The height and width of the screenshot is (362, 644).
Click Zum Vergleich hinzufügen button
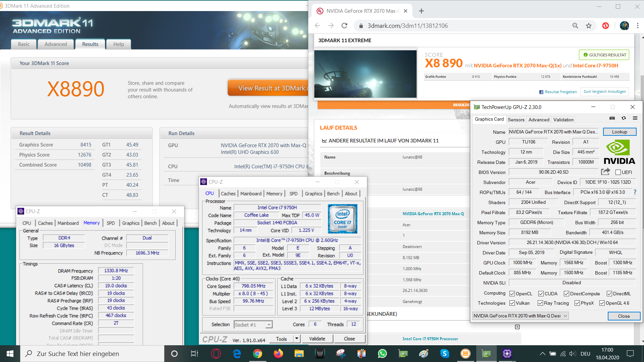[x=604, y=92]
